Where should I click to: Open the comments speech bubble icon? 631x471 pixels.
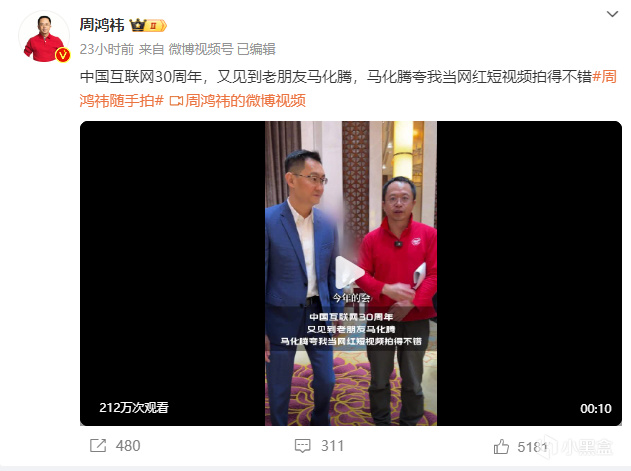[x=302, y=446]
